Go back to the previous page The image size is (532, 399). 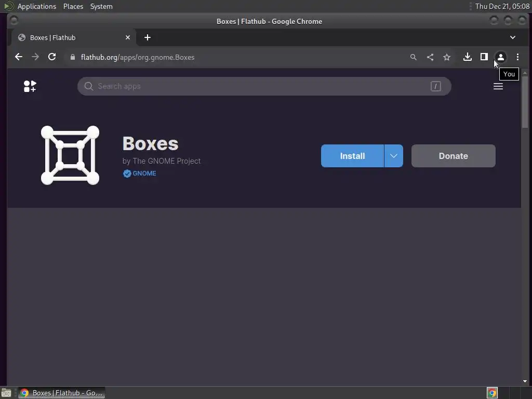(19, 57)
